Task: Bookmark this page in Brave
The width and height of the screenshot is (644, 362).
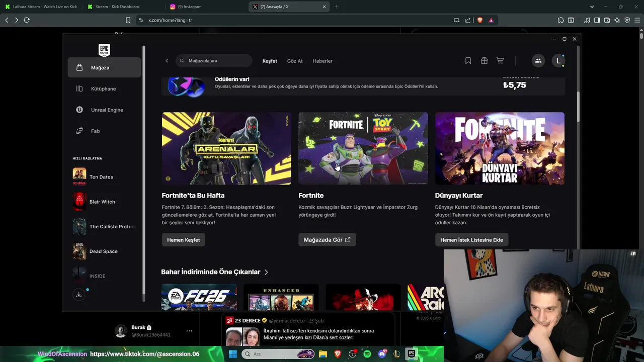Action: tap(128, 20)
